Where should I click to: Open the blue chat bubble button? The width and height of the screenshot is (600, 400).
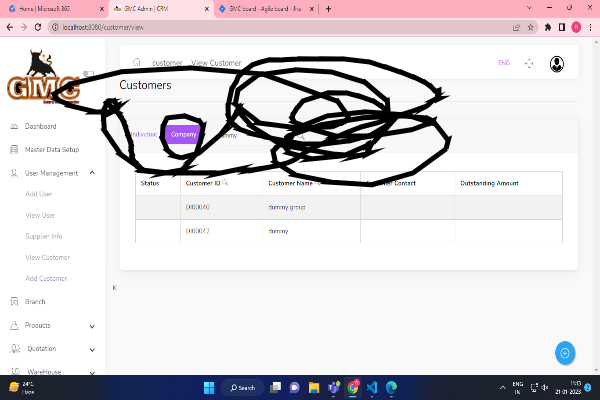point(565,352)
